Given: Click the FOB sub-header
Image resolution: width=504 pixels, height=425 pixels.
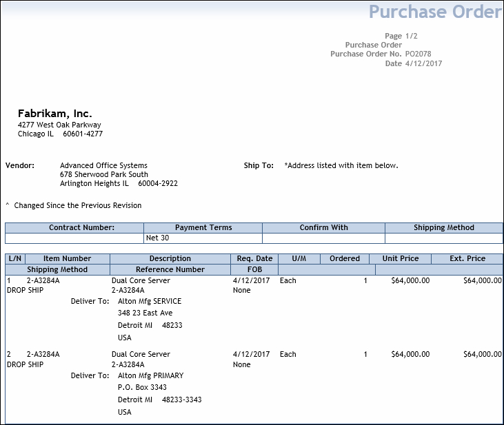Looking at the screenshot, I should 254,269.
